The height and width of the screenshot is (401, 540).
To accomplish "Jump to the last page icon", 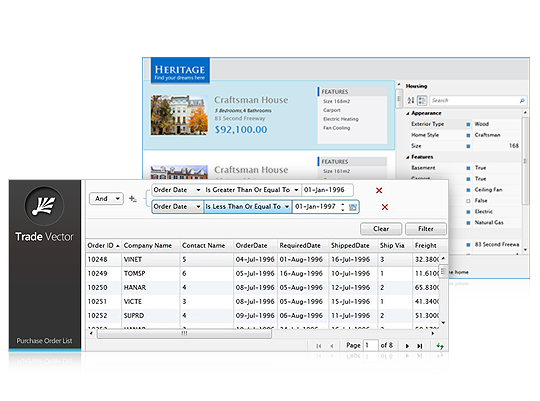I will point(419,346).
